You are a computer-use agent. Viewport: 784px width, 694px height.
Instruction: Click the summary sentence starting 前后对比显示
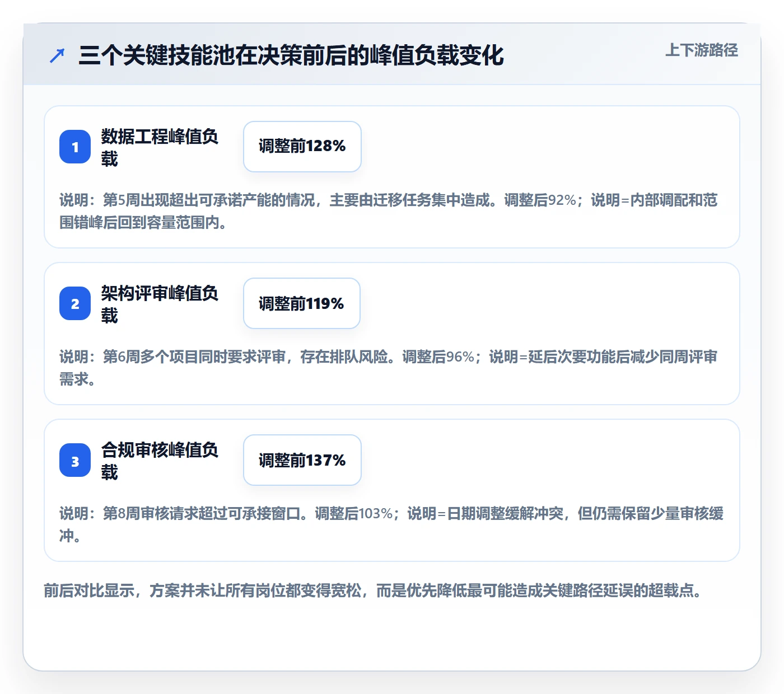374,590
